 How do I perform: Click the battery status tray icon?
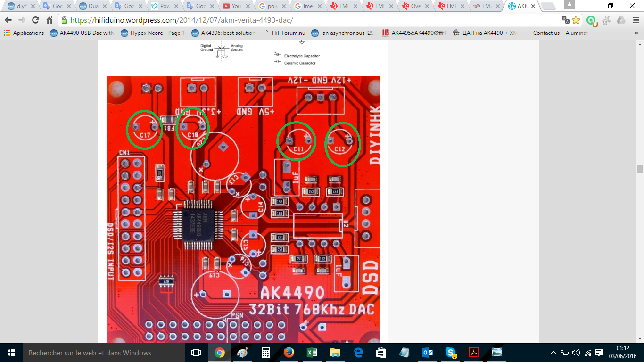coord(564,353)
